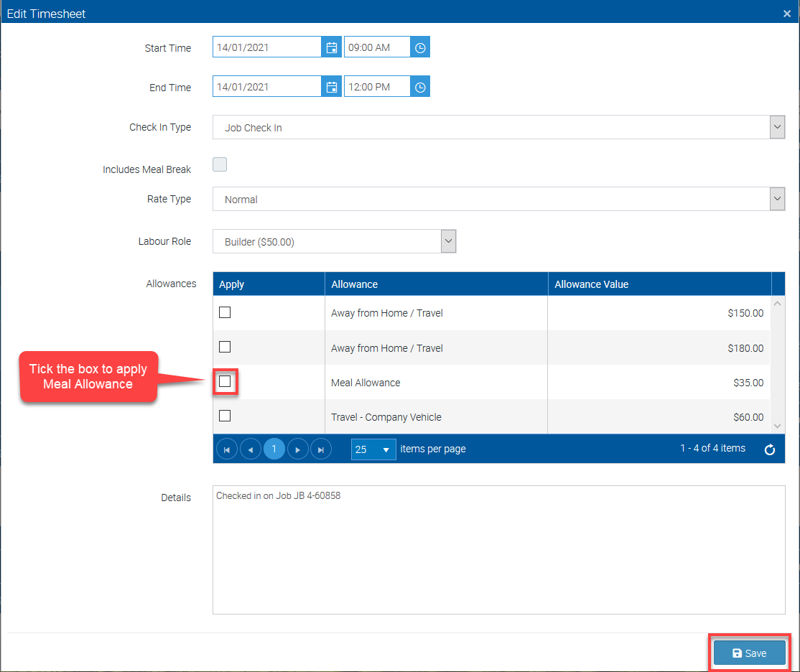This screenshot has height=672, width=800.
Task: Go to last page of allowances
Action: 321,449
